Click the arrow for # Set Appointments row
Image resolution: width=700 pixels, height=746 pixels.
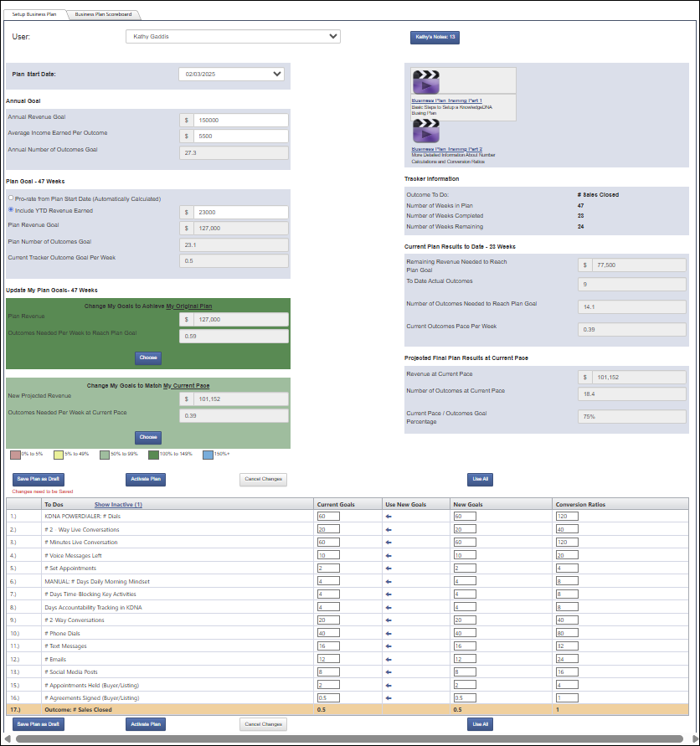[389, 569]
